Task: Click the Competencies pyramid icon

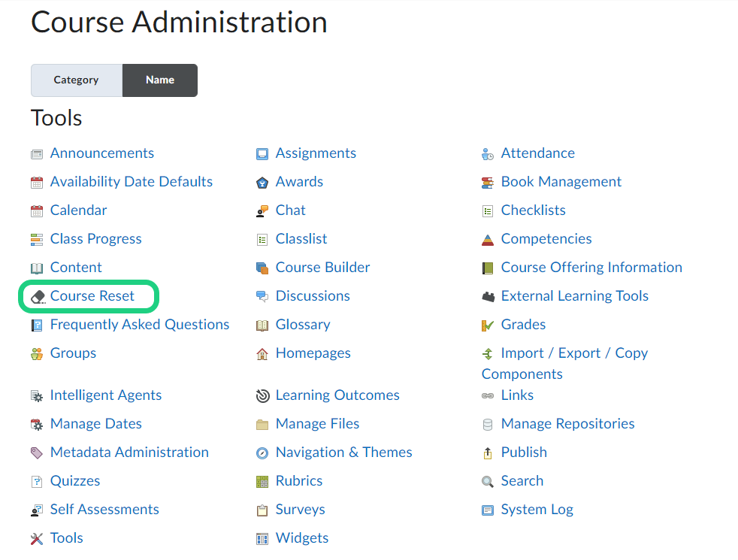Action: [x=488, y=240]
